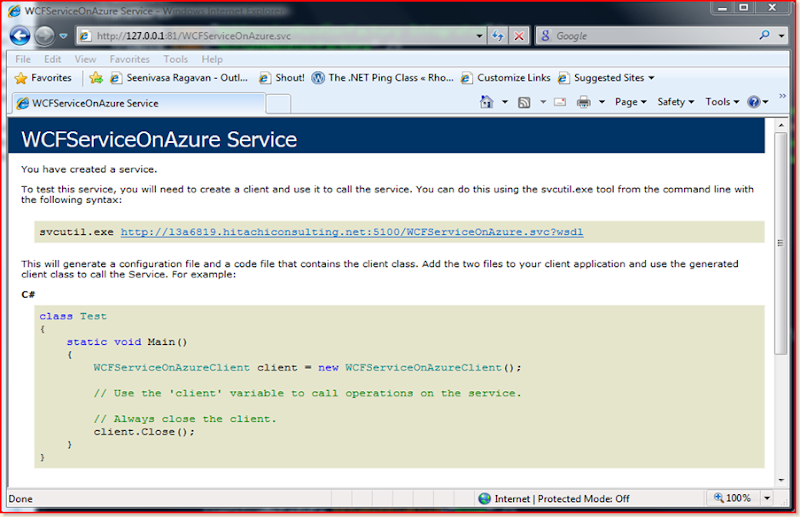Click the Refresh page icon
Image resolution: width=800 pixels, height=517 pixels.
[497, 36]
